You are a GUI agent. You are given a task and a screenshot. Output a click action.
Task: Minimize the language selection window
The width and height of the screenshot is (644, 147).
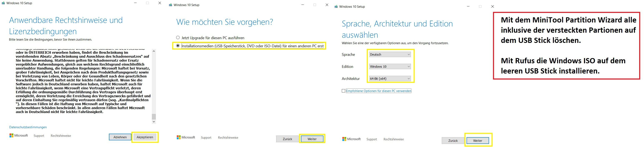pyautogui.click(x=468, y=6)
